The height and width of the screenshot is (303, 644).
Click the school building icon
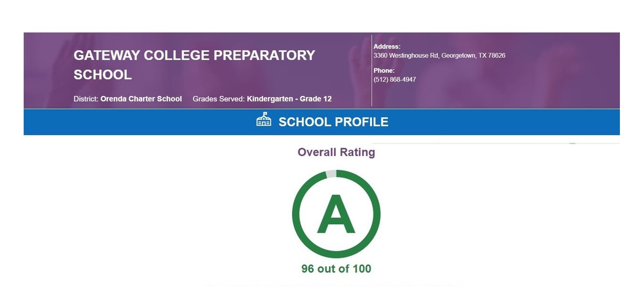coord(264,119)
